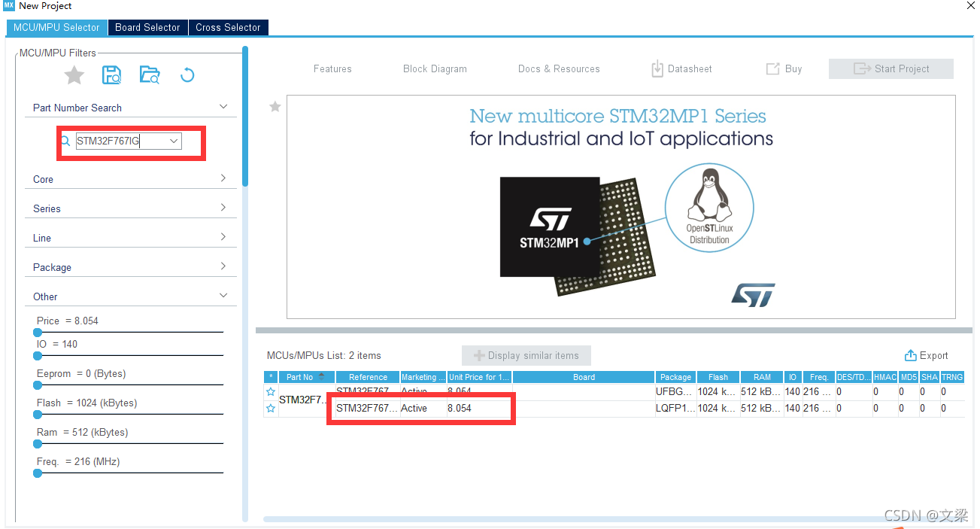Viewport: 980px width, 529px height.
Task: Switch to Cross Selector tab
Action: (x=228, y=27)
